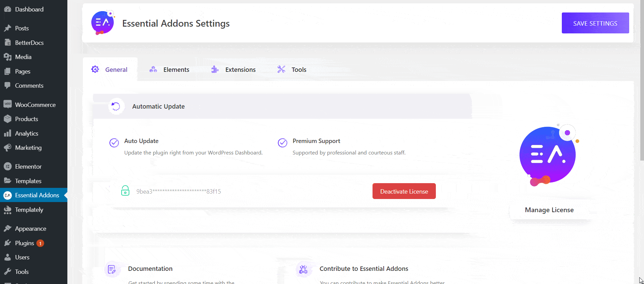This screenshot has height=284, width=644.
Task: Click the Contribute to Essential Addons heading
Action: tap(364, 269)
